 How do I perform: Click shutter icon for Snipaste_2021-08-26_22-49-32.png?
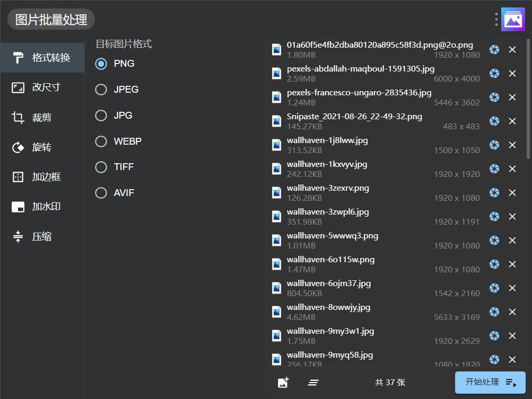coord(494,121)
